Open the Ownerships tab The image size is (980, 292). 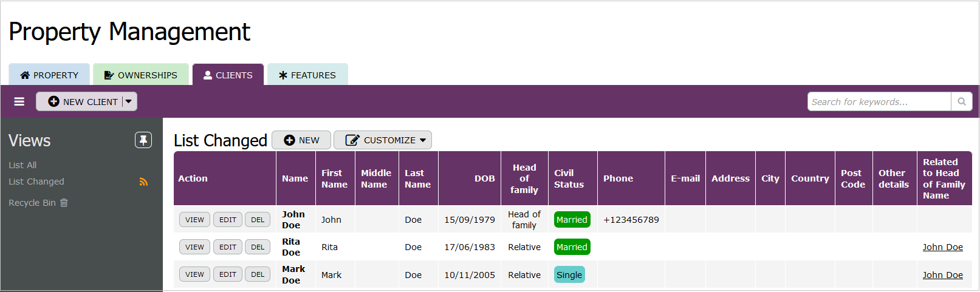point(141,75)
